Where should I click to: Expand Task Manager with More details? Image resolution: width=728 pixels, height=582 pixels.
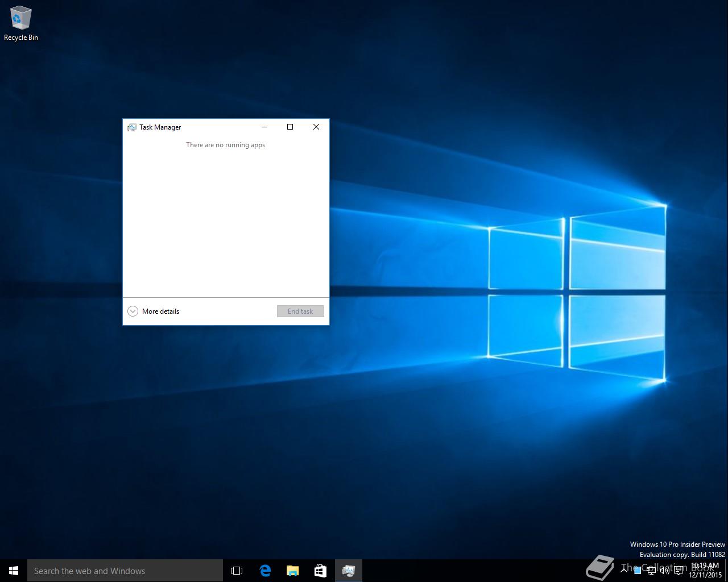154,311
